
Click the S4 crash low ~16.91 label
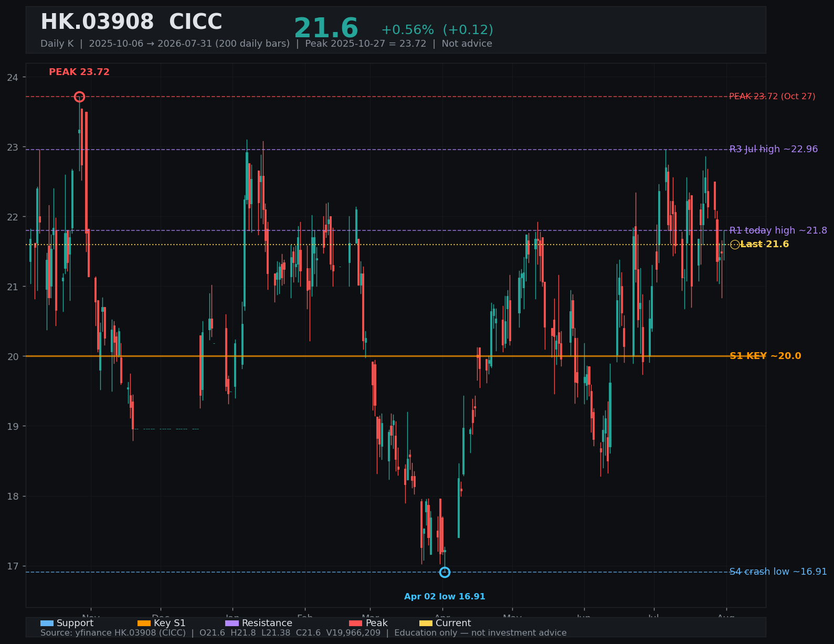[778, 572]
